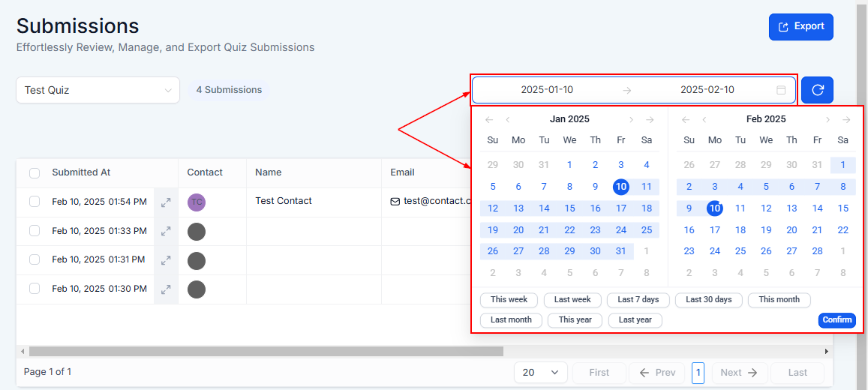
Task: Click the Page 1 of 1 text
Action: (47, 372)
